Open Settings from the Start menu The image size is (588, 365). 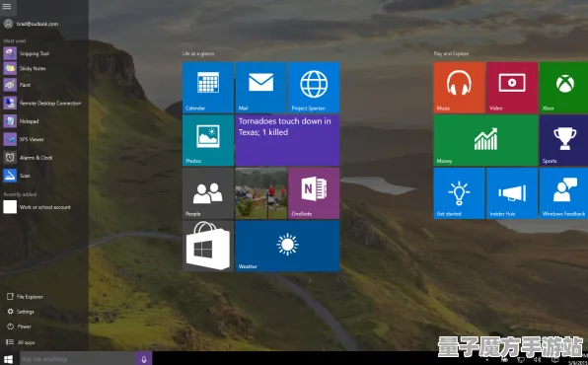point(21,312)
